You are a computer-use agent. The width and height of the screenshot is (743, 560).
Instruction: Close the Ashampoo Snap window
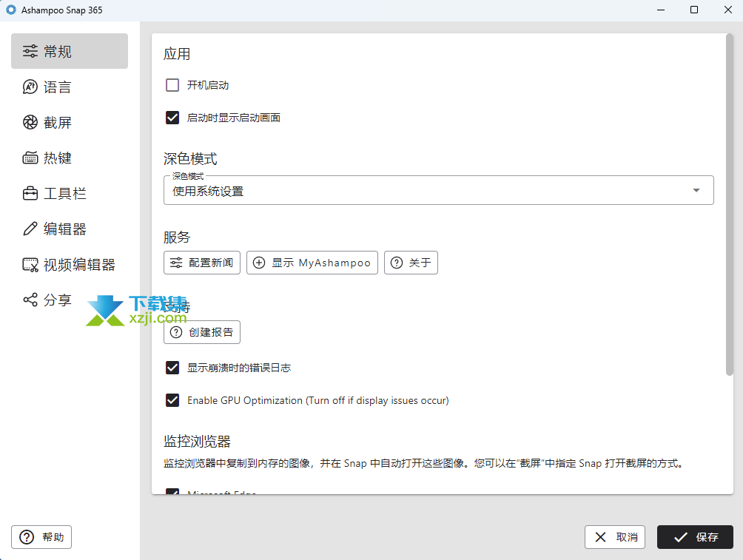pos(728,10)
